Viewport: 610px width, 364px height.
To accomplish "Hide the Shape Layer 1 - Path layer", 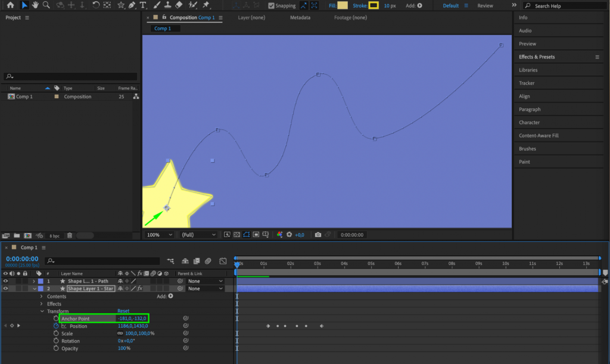I will coord(5,281).
